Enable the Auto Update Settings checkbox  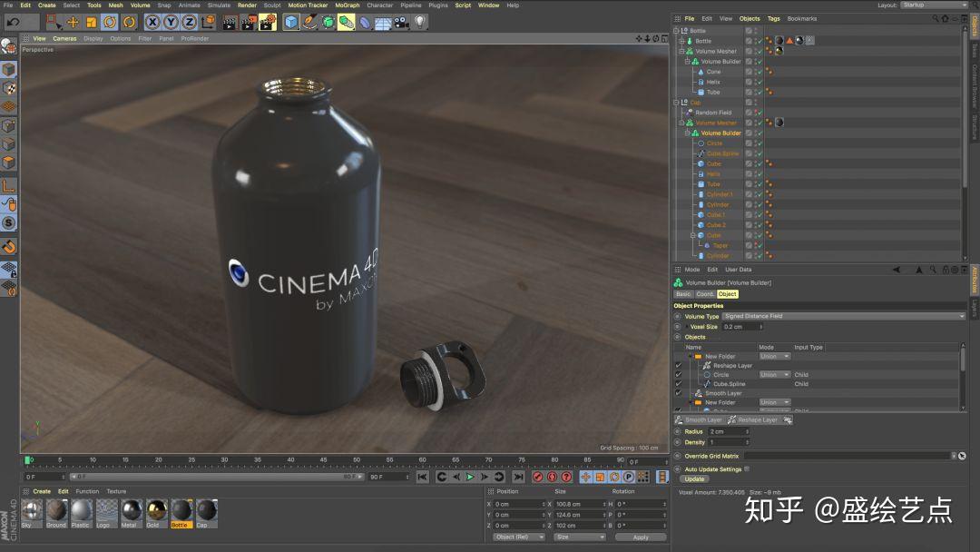click(x=747, y=468)
